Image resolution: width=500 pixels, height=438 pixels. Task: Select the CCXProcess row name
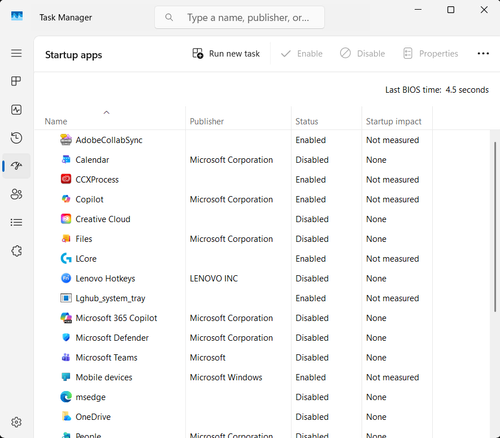97,180
